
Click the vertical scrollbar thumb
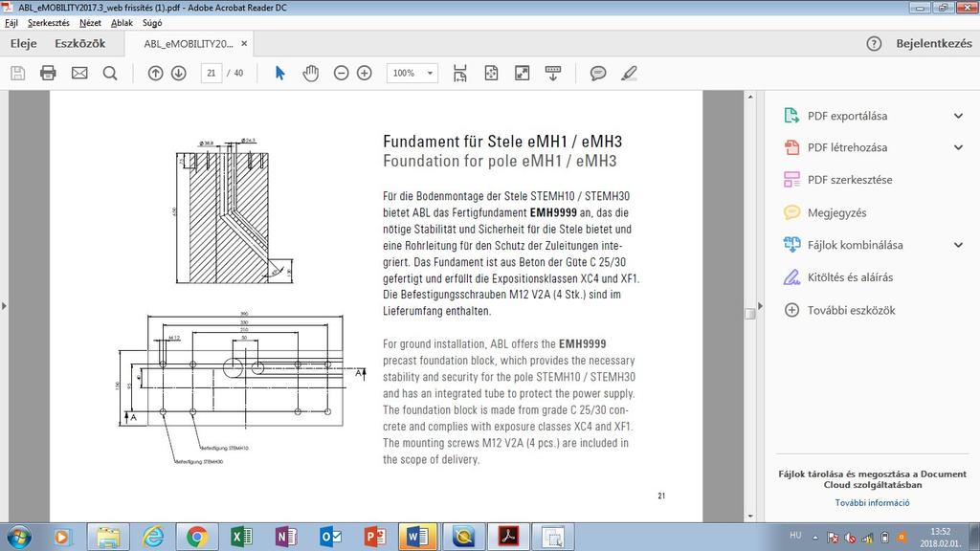[x=750, y=314]
